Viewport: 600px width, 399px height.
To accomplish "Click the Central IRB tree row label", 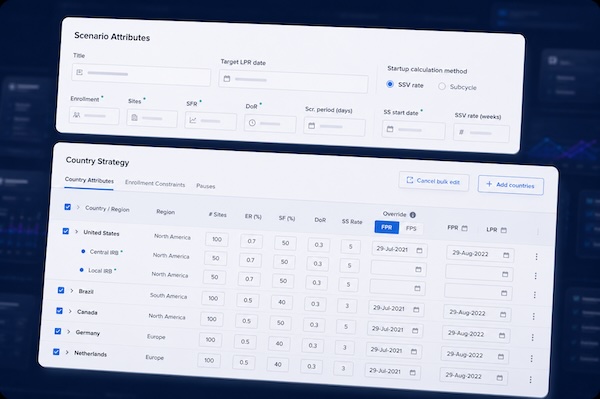I will coord(104,252).
